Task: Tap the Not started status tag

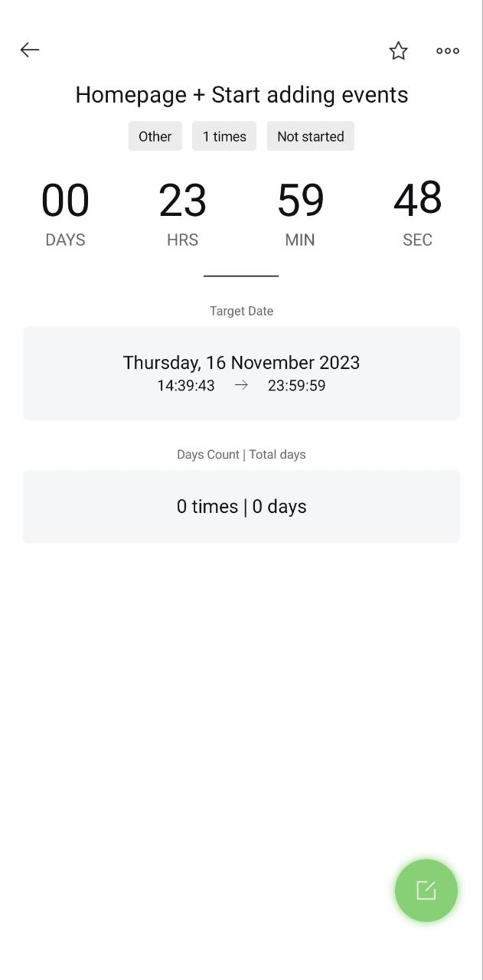Action: pos(311,136)
